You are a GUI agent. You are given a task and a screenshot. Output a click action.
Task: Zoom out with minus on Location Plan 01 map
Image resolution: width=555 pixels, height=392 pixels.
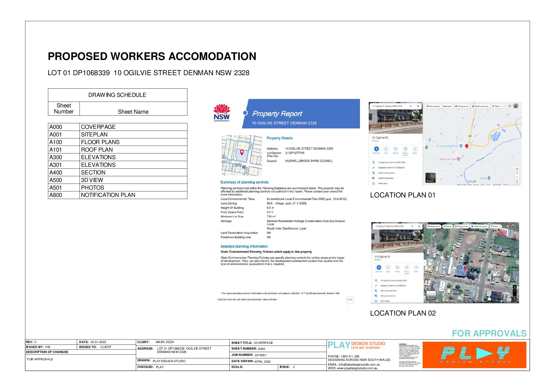pos(517,177)
